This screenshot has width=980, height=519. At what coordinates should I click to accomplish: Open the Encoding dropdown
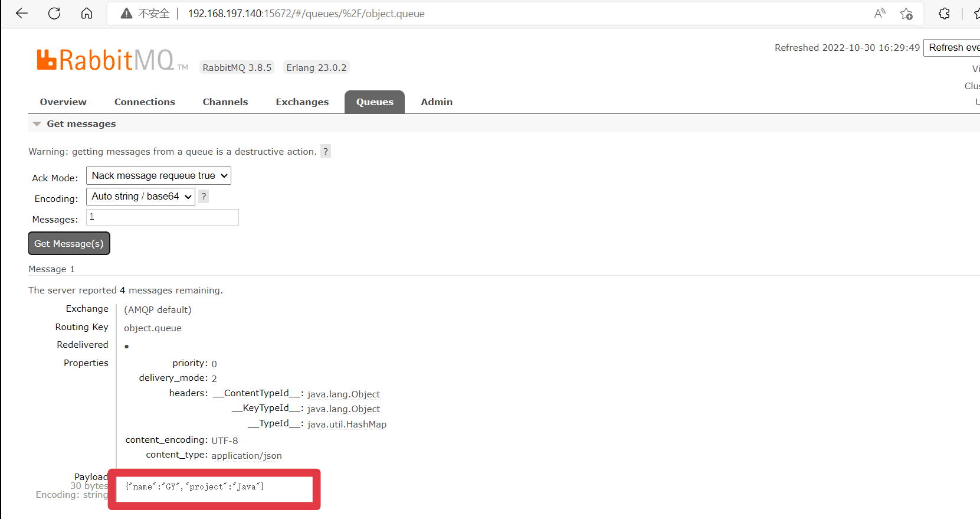[141, 197]
